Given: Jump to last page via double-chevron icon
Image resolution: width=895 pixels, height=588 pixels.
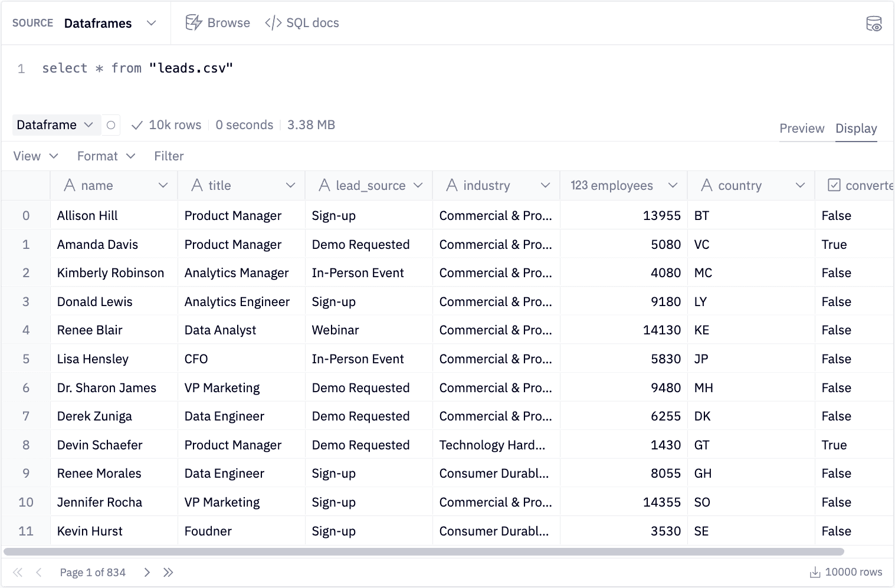Looking at the screenshot, I should [x=169, y=572].
